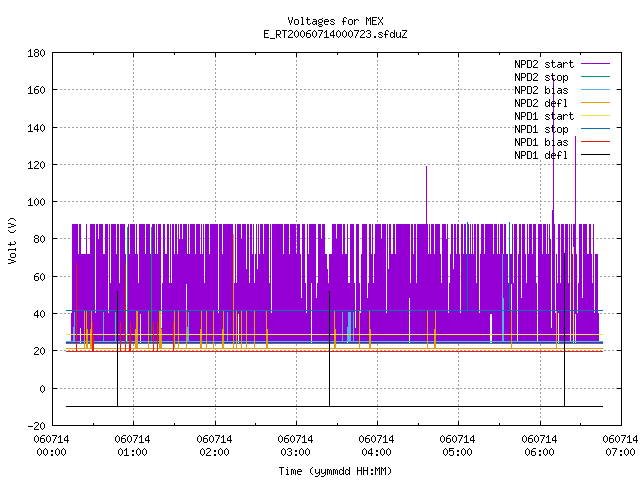The image size is (640, 480).
Task: Click the white gap in purple band near 03:24
Action: tap(329, 239)
